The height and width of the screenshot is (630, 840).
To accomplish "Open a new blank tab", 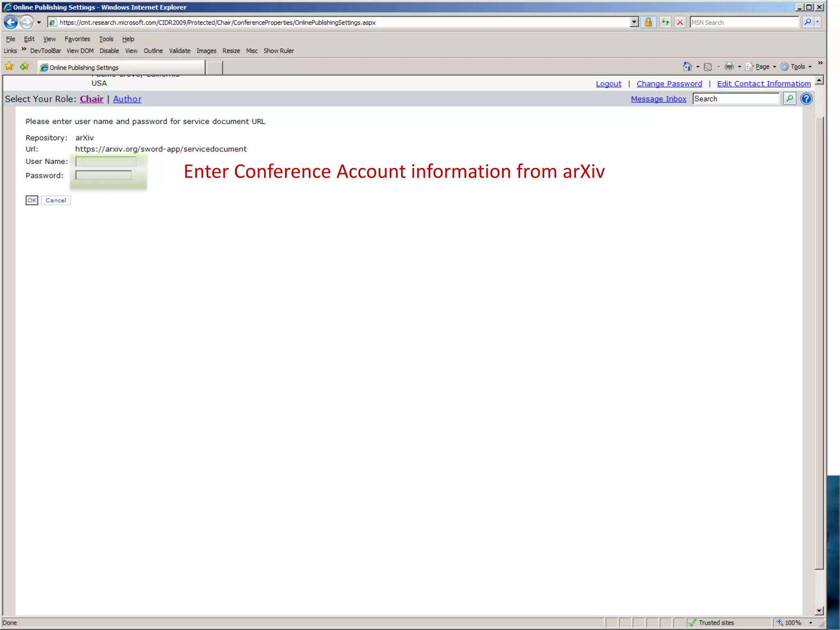I will click(214, 68).
